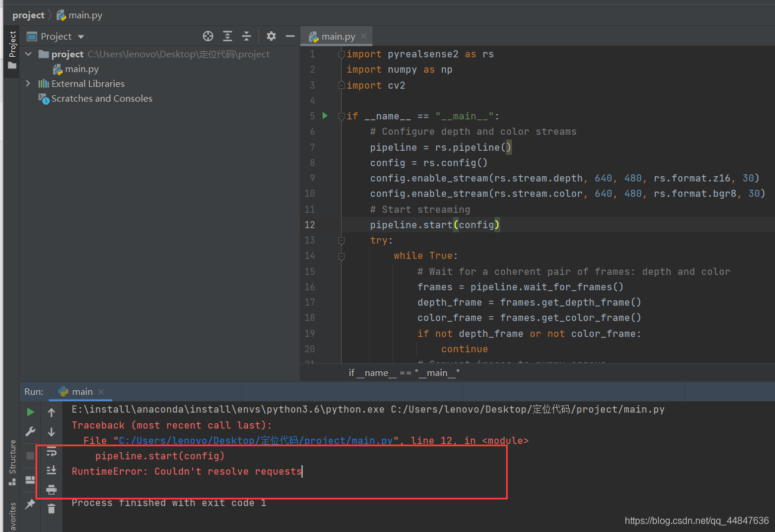
Task: Print the console output
Action: (51, 489)
